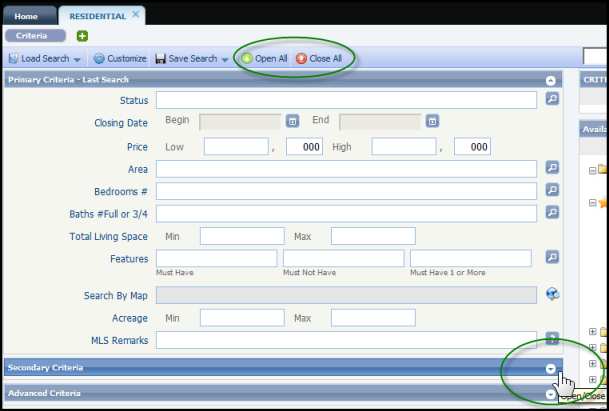Open Features lookup magnifier icon
Screen dimensions: 609x411
(552, 257)
